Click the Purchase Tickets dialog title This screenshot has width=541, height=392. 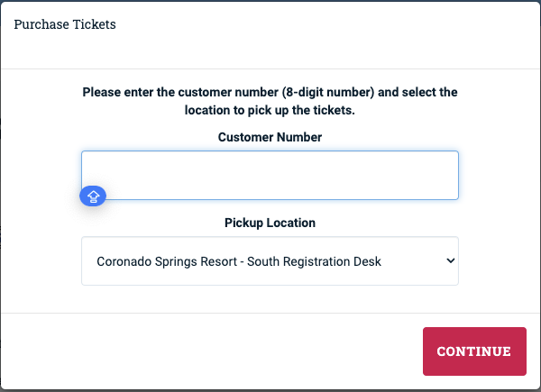pyautogui.click(x=65, y=24)
